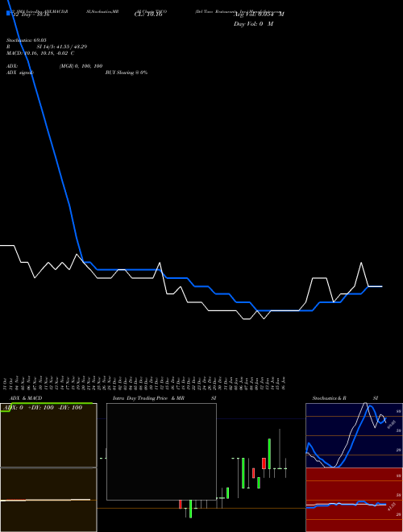This screenshot has height=532, width=403.
Task: Click the dark intraday trading box
Action: click(x=161, y=451)
